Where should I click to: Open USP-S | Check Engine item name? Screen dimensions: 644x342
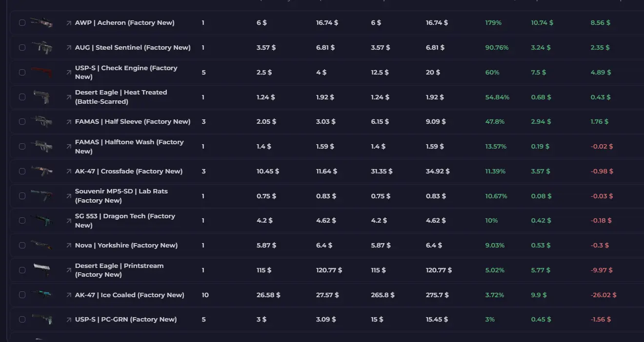point(126,73)
